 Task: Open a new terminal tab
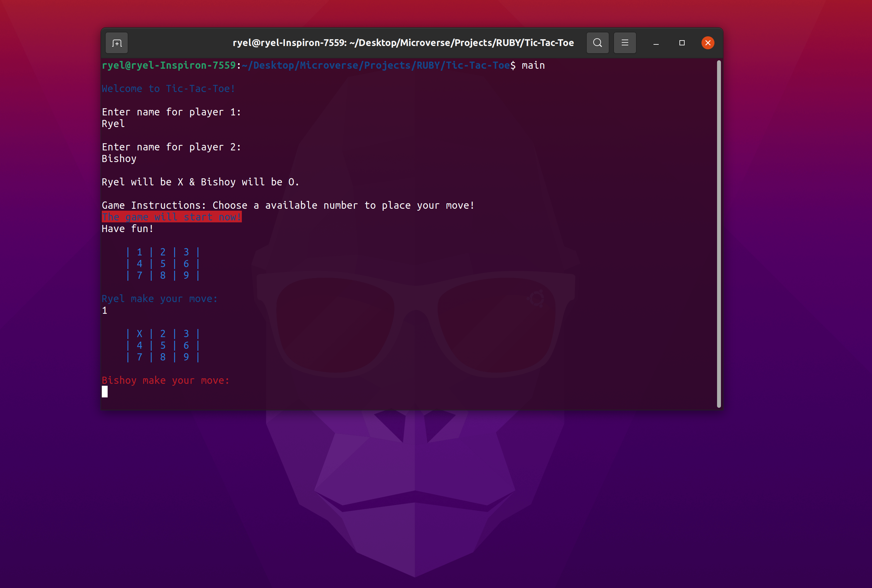[x=117, y=43]
